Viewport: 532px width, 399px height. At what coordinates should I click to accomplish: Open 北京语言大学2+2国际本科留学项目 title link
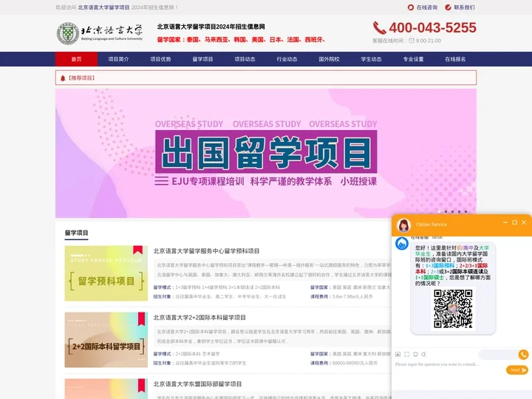[199, 318]
